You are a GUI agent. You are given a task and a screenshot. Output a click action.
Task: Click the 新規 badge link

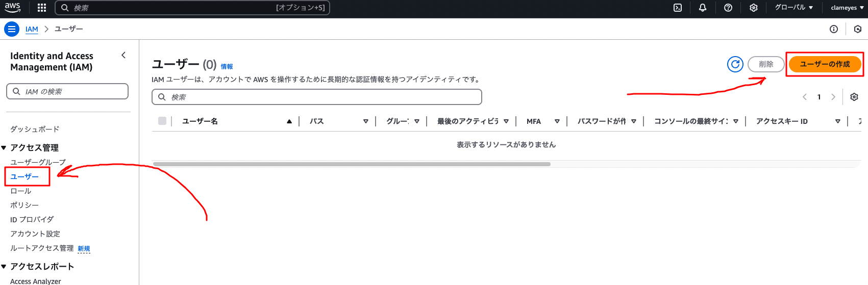pos(84,248)
